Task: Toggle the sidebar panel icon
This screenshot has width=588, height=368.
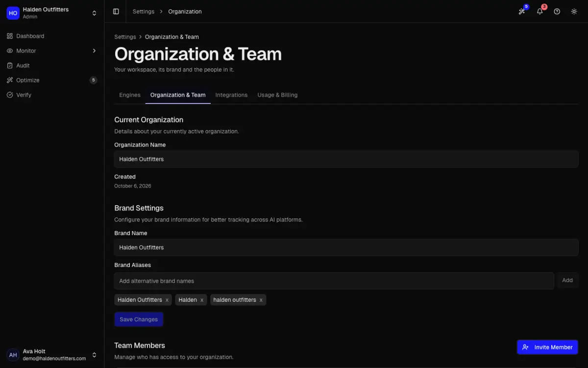Action: [x=116, y=11]
